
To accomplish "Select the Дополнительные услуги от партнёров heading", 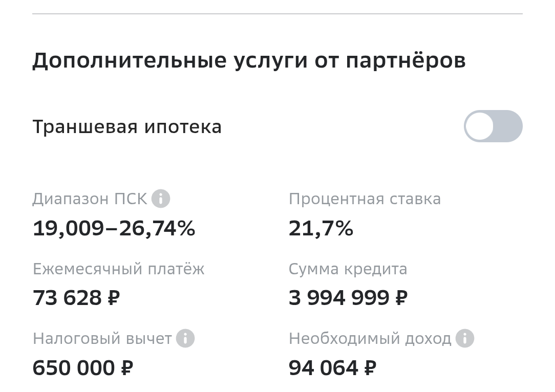I will point(249,60).
